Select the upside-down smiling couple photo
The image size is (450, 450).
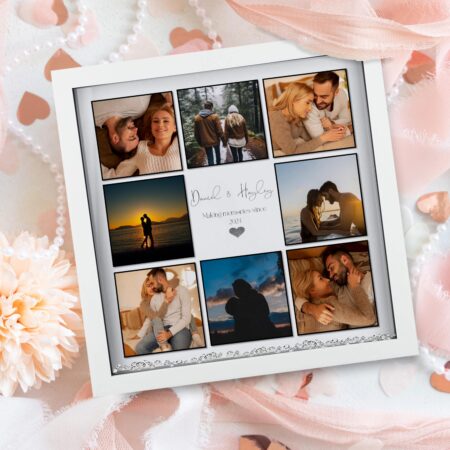point(137,135)
